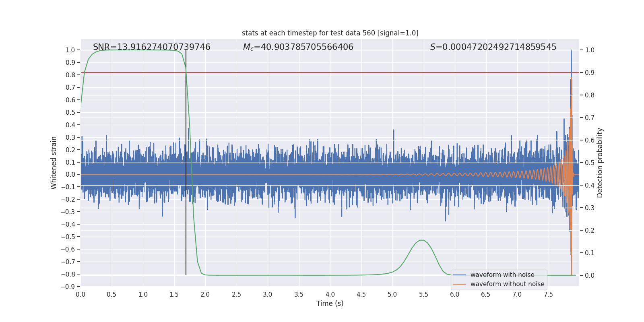Select Whitened strain tick label 0.0

click(70, 174)
